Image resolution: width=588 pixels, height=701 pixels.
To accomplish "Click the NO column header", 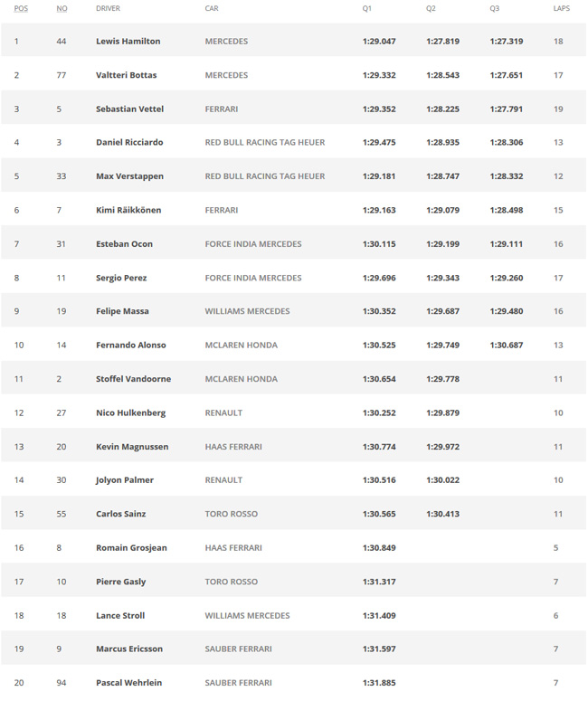I will (62, 8).
